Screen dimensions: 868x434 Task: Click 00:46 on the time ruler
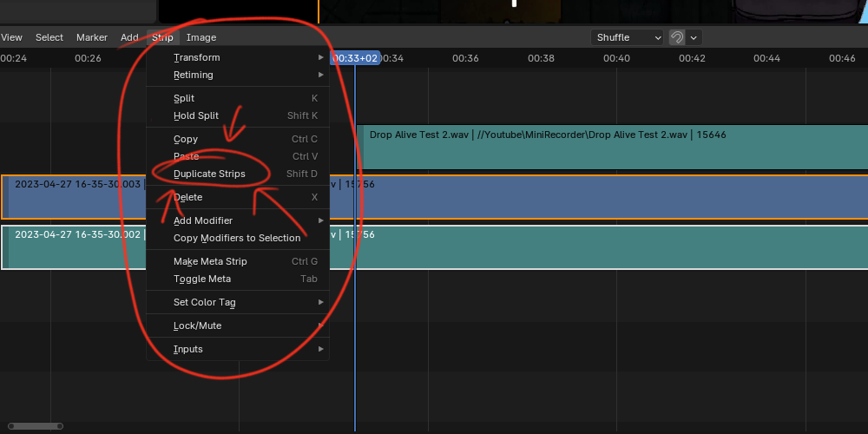tap(842, 58)
